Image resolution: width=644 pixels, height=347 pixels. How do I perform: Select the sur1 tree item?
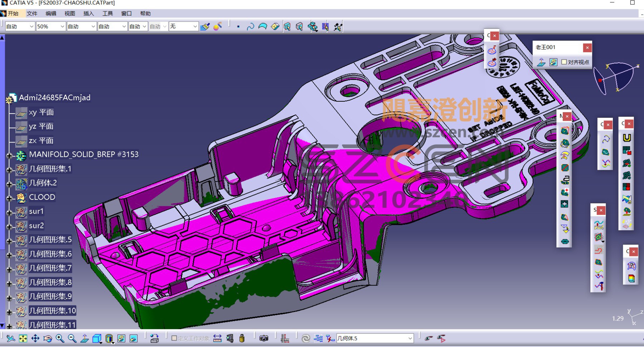[x=36, y=211]
